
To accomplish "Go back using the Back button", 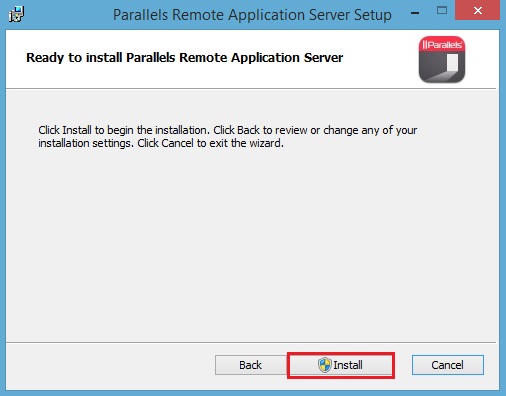I will click(x=251, y=365).
